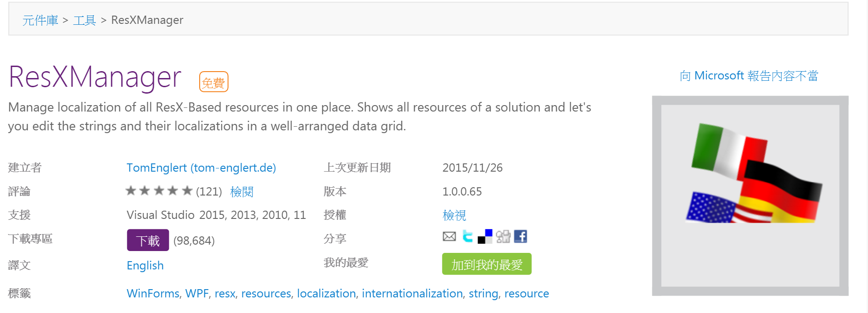Share on Twitter using the bird icon
This screenshot has height=313, width=868.
[467, 236]
